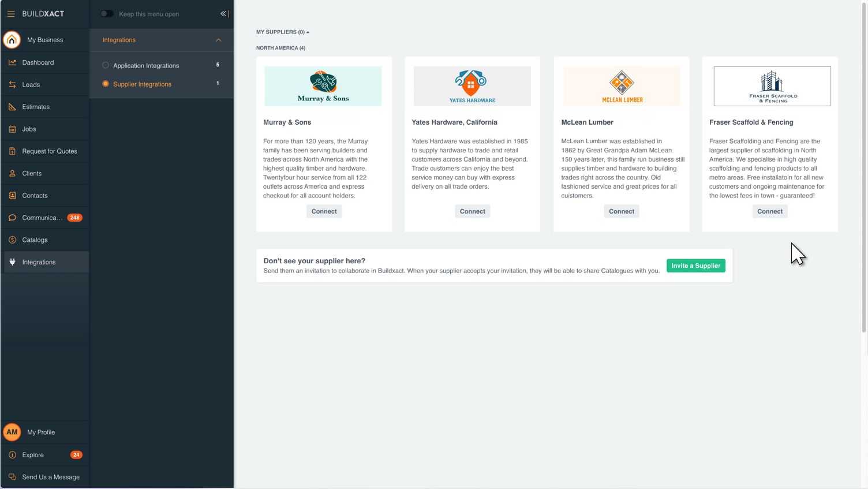
Task: Click the 24 Explore badge
Action: coord(76,455)
